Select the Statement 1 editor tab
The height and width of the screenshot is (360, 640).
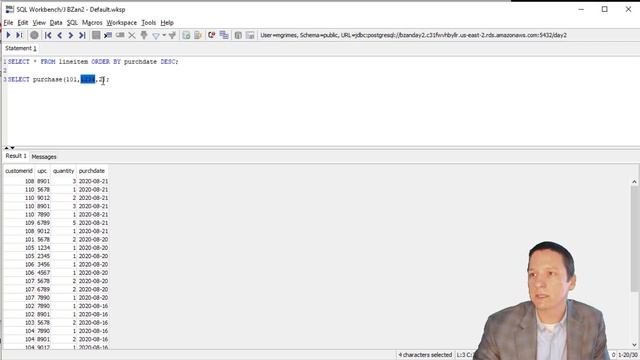click(21, 48)
